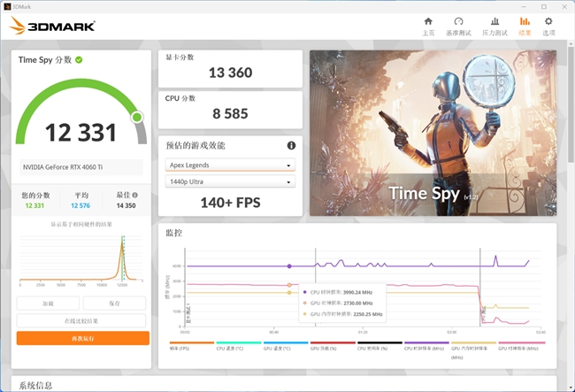
Task: Click the green validation check beside Time Spy 分数
Action: (79, 60)
